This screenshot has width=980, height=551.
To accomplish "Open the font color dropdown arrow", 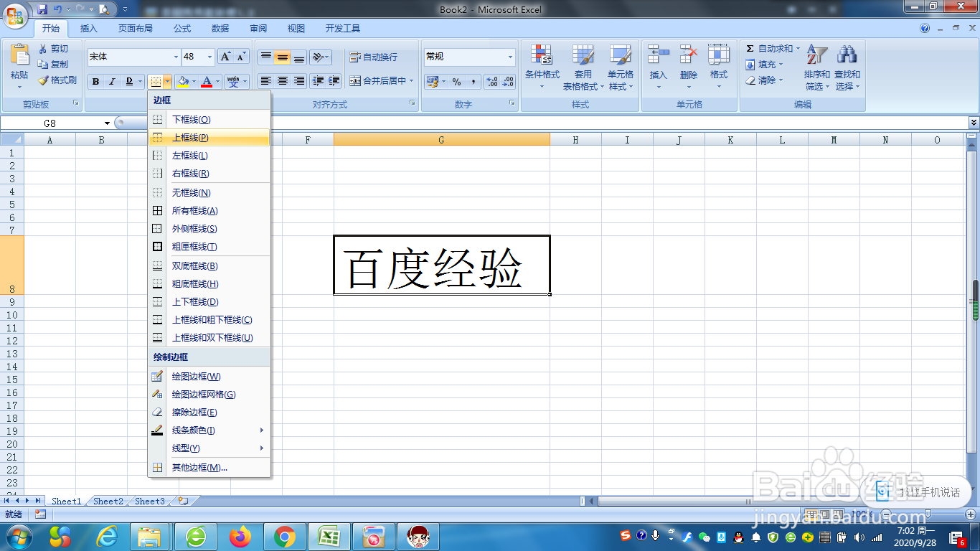I will tap(218, 82).
